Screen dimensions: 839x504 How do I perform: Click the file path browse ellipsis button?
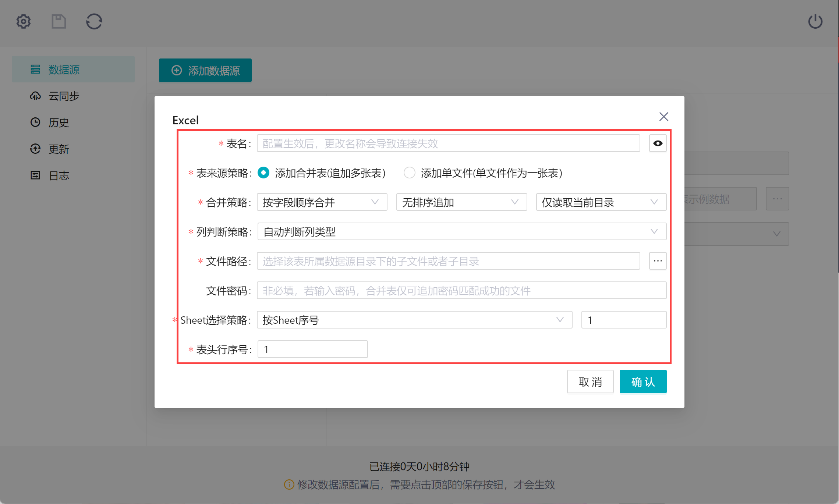658,261
